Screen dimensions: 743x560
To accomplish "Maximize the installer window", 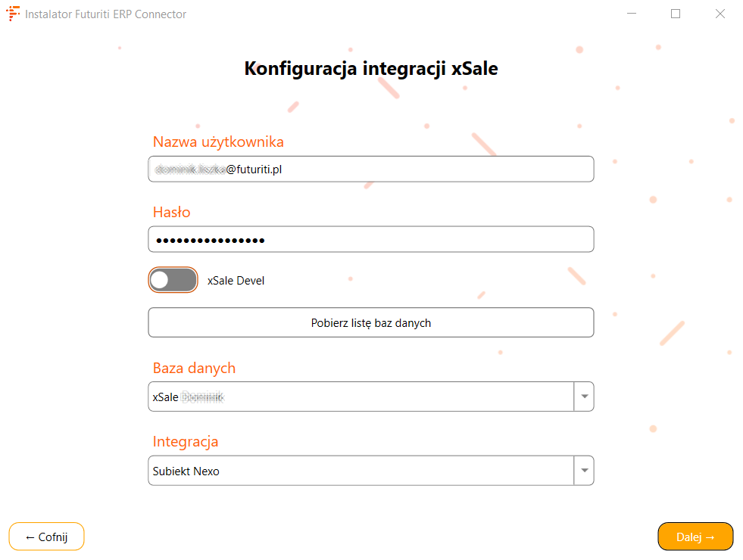I will [676, 14].
